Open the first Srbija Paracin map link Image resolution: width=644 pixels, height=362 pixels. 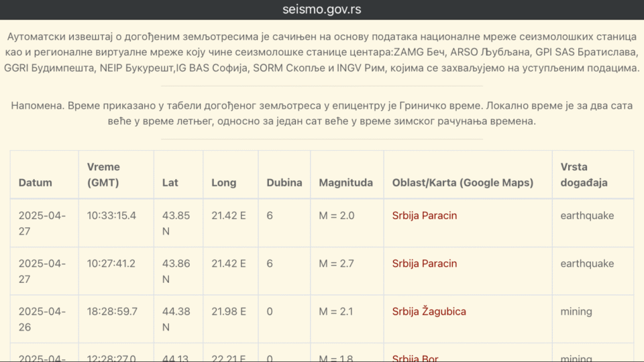[x=424, y=216]
